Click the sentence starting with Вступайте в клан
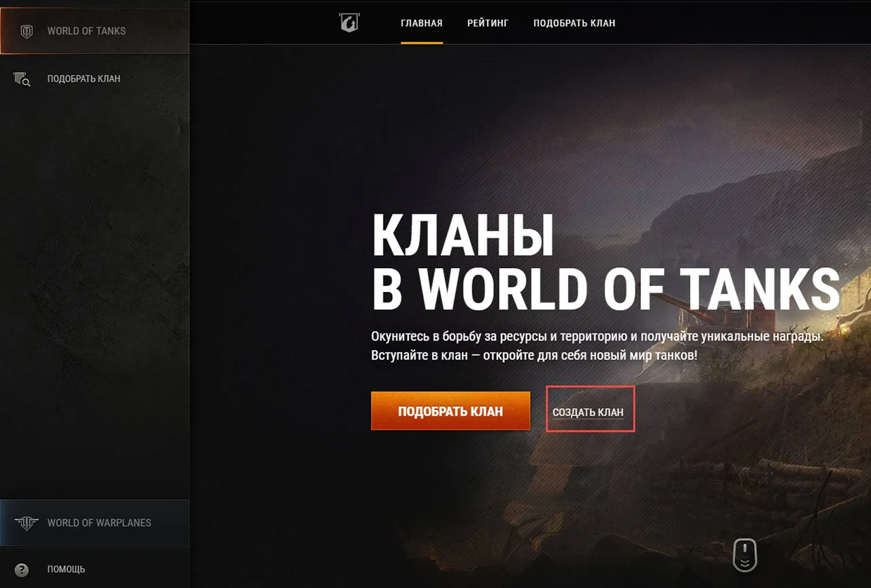Image resolution: width=871 pixels, height=588 pixels. click(534, 356)
